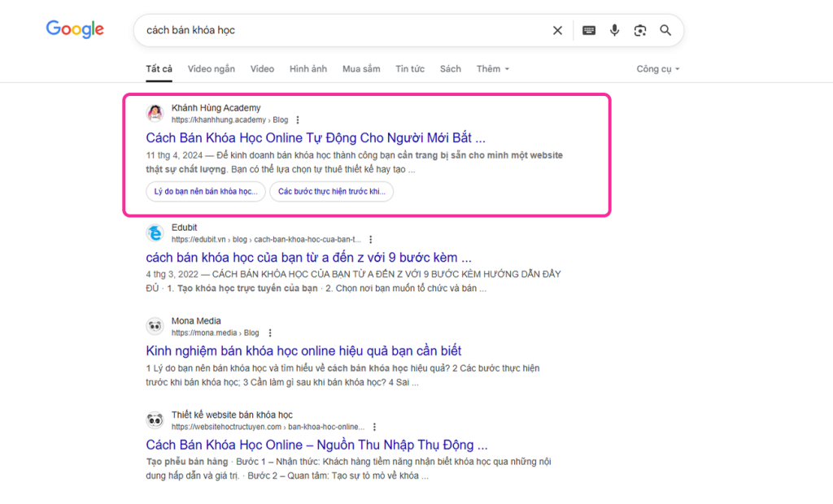Start voice search with the microphone icon

pyautogui.click(x=615, y=30)
